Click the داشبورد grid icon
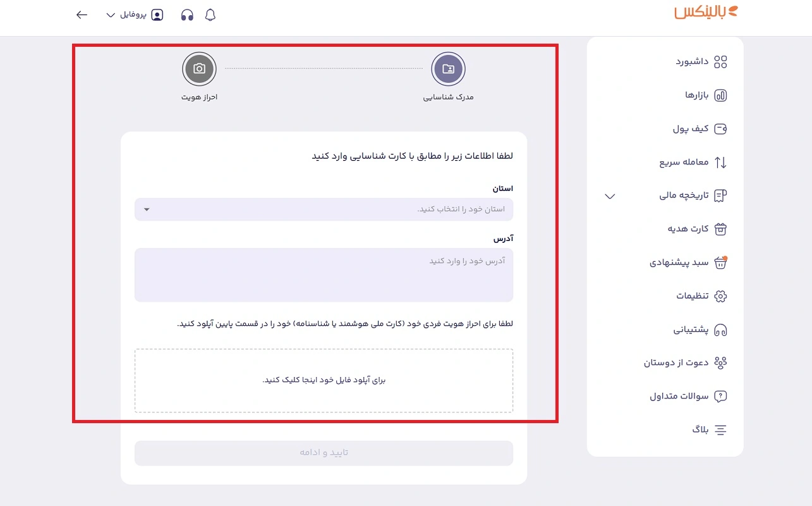The image size is (812, 506). click(x=720, y=62)
